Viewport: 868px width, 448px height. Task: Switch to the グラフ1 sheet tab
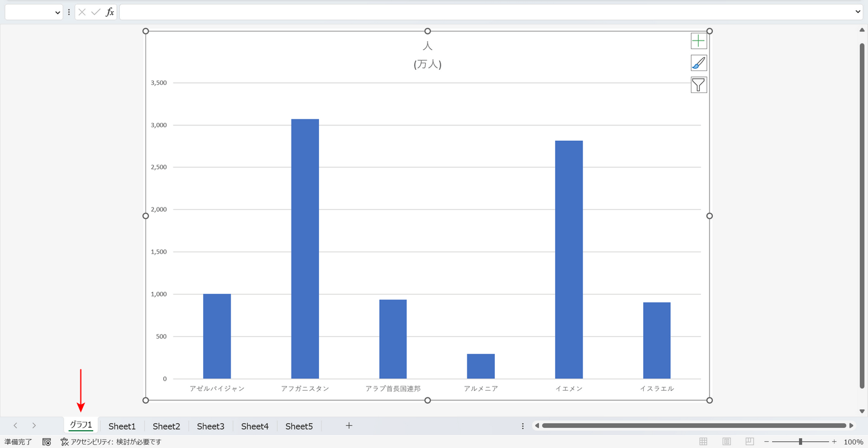point(81,425)
